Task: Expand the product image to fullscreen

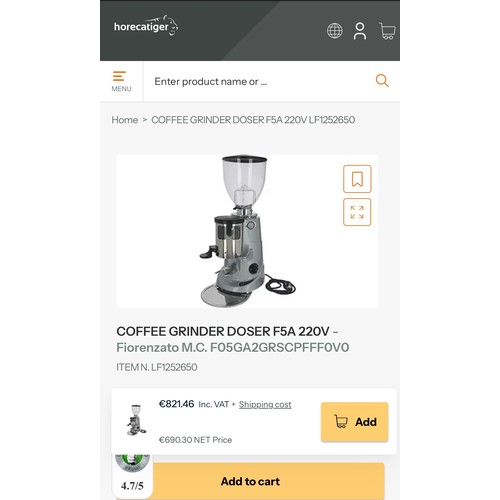Action: [357, 212]
